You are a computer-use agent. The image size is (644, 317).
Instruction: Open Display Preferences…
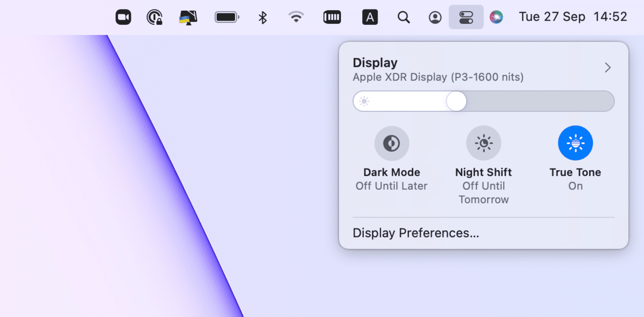(x=416, y=233)
